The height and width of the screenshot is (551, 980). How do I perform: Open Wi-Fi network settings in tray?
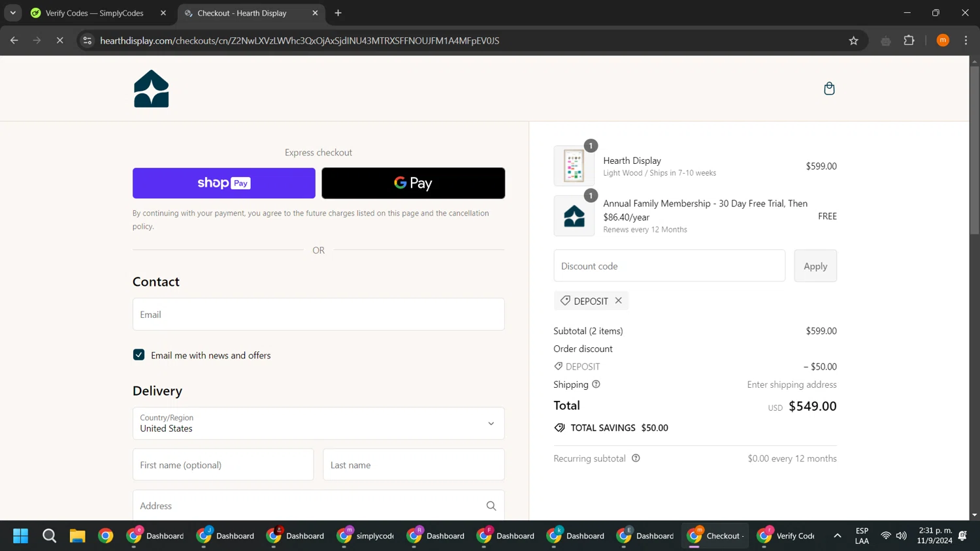pyautogui.click(x=886, y=536)
